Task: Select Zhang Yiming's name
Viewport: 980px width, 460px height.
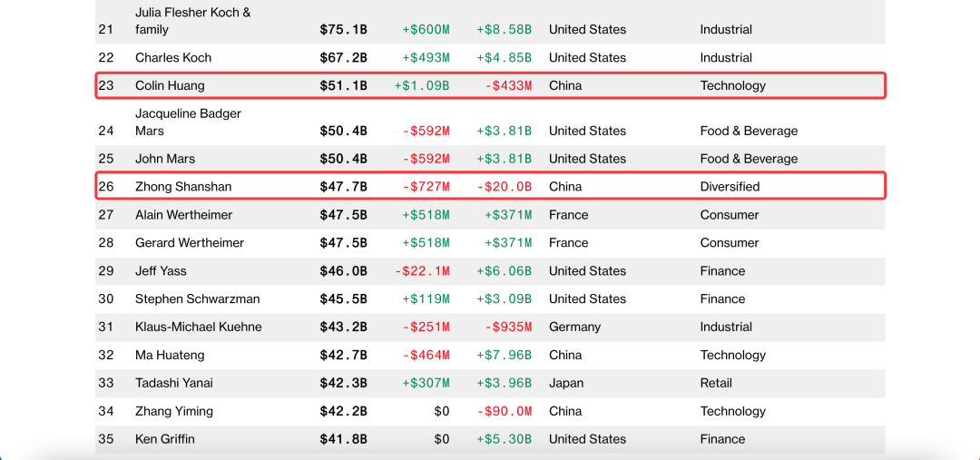Action: (x=173, y=411)
